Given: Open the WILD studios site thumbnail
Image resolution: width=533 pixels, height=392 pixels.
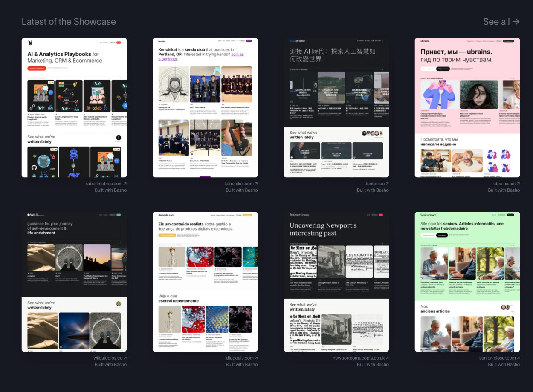Looking at the screenshot, I should (74, 282).
